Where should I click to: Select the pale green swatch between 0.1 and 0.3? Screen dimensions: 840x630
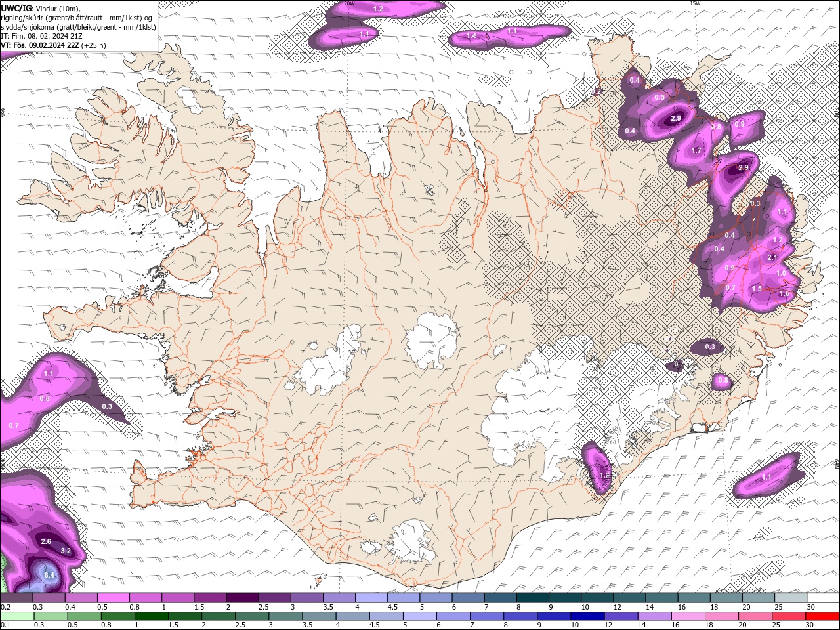(17, 616)
